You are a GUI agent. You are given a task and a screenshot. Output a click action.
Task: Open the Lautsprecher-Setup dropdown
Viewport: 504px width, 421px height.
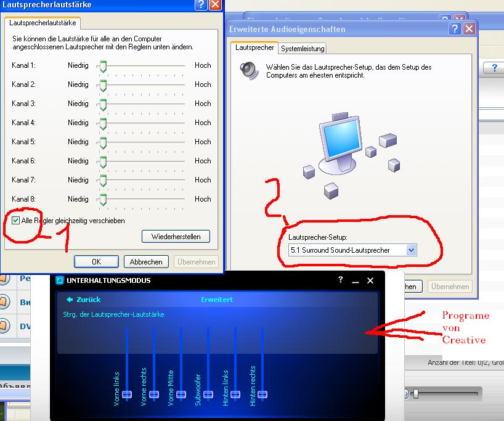pyautogui.click(x=411, y=250)
